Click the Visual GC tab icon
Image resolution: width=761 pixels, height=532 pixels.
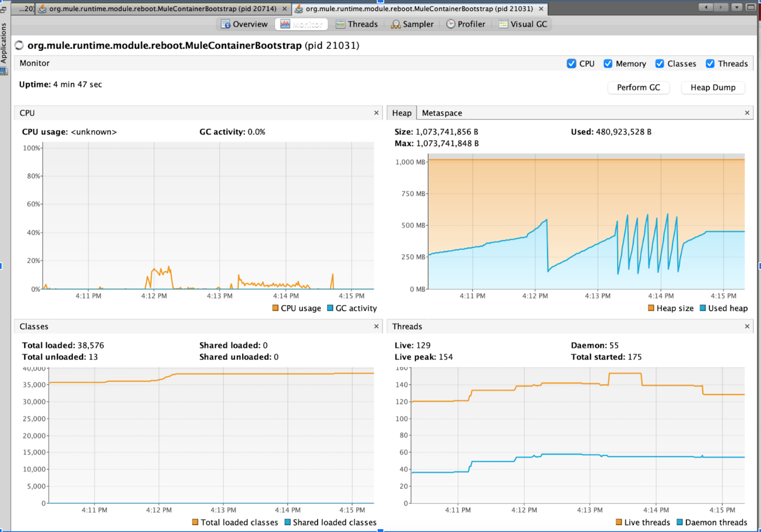coord(503,24)
